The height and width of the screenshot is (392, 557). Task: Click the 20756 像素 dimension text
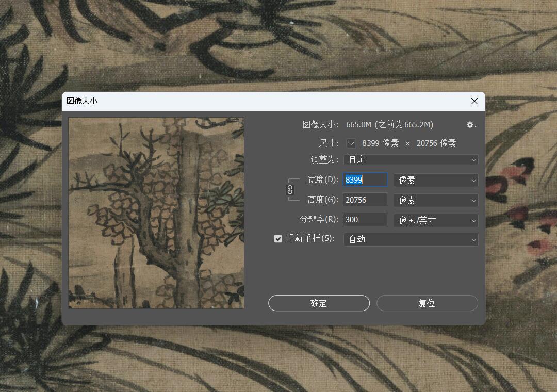(436, 143)
